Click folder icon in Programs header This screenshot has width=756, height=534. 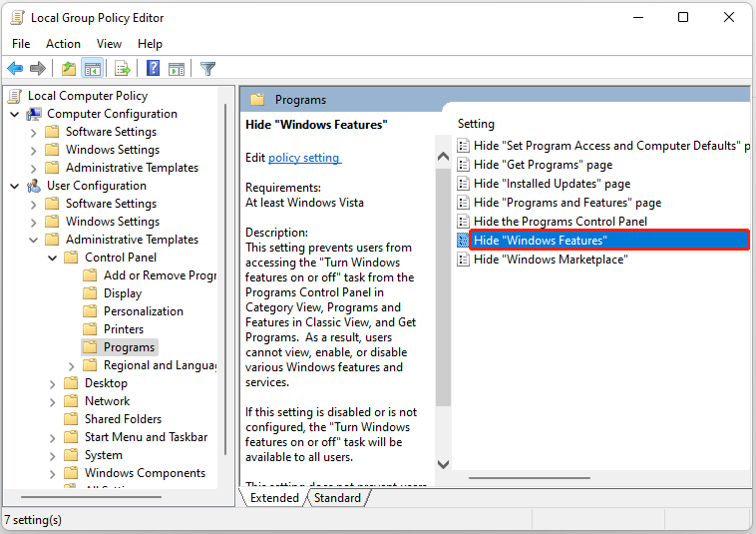[x=257, y=100]
